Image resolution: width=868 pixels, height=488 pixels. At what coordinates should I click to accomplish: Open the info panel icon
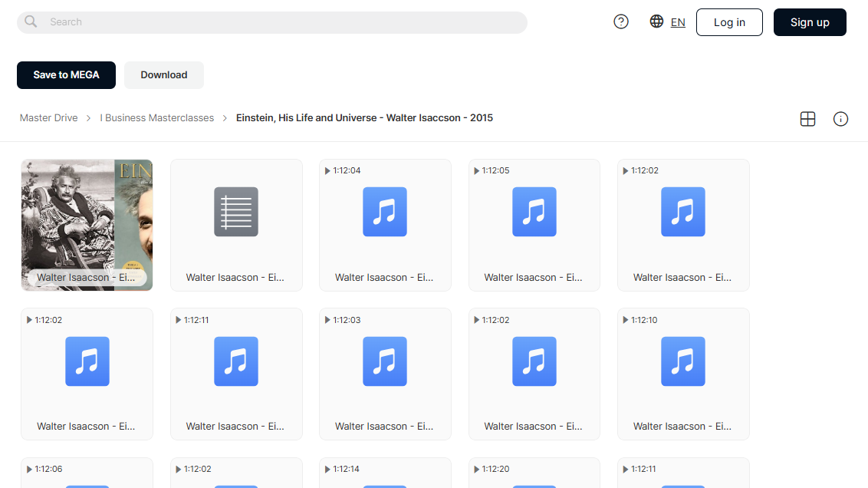[x=840, y=118]
